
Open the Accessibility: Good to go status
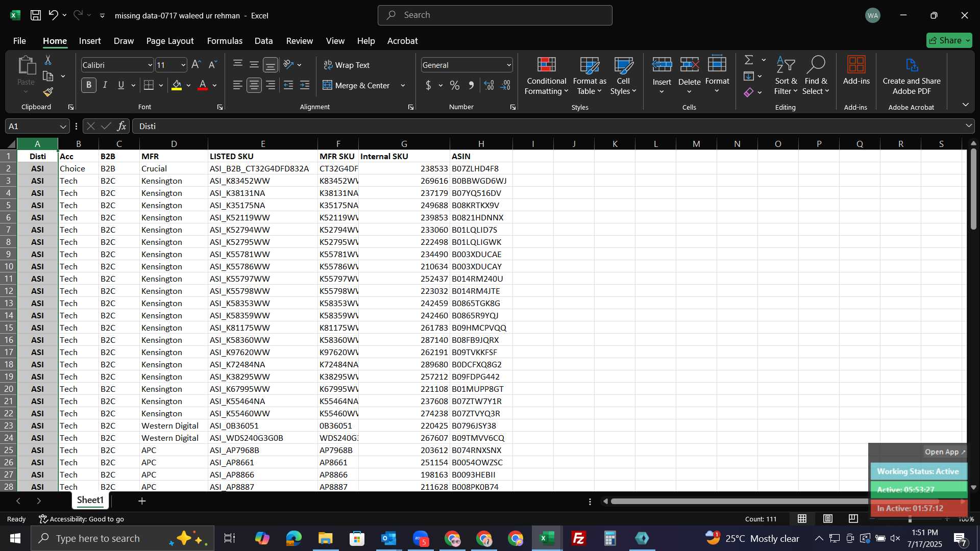pos(81,519)
